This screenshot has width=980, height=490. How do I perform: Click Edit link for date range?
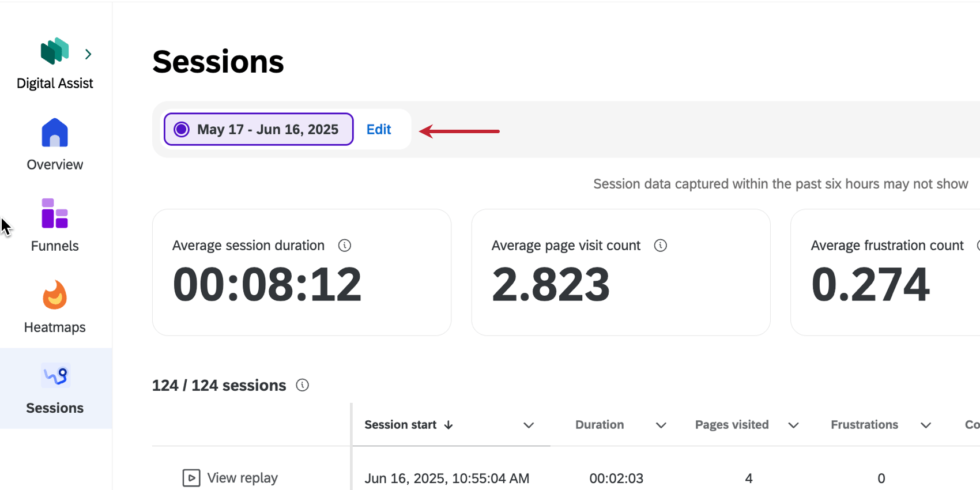click(x=379, y=129)
